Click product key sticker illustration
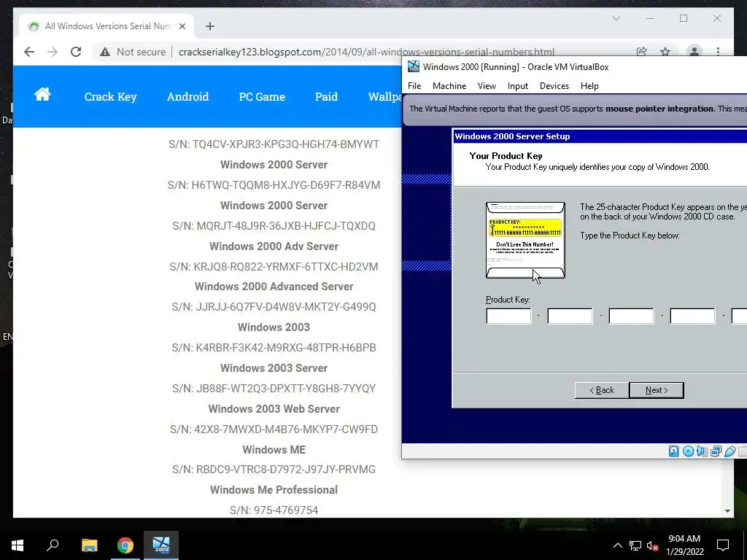This screenshot has width=747, height=560. 525,240
